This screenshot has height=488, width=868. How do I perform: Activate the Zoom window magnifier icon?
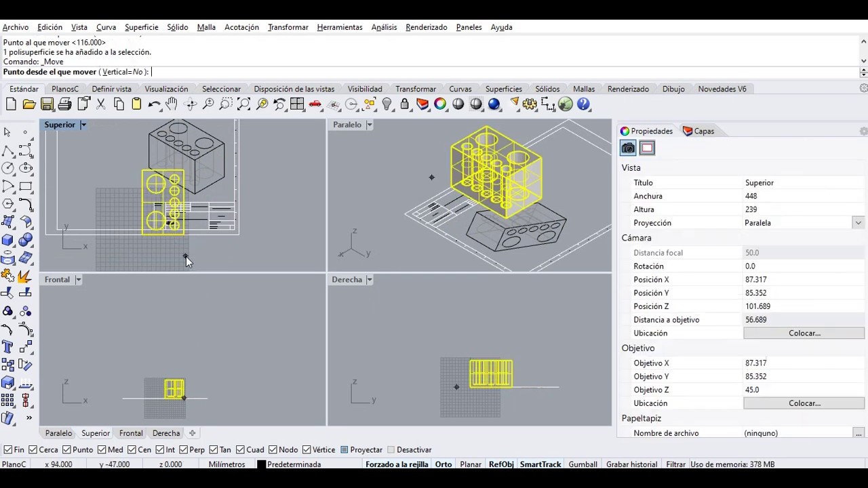point(226,104)
